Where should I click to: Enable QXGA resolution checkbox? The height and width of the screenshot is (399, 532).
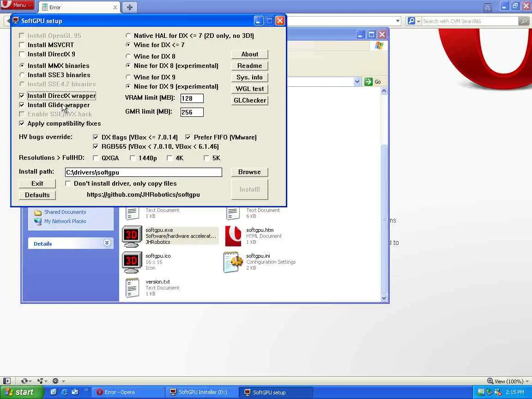(x=95, y=158)
